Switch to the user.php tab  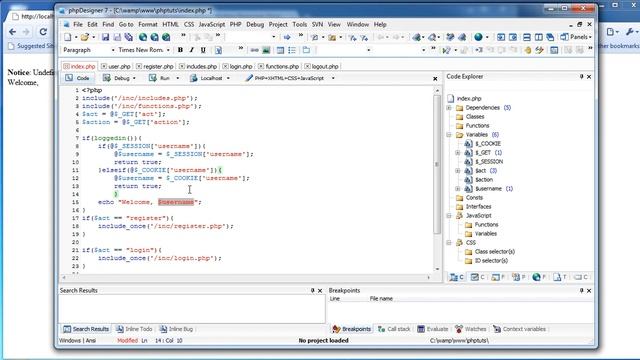coord(119,66)
